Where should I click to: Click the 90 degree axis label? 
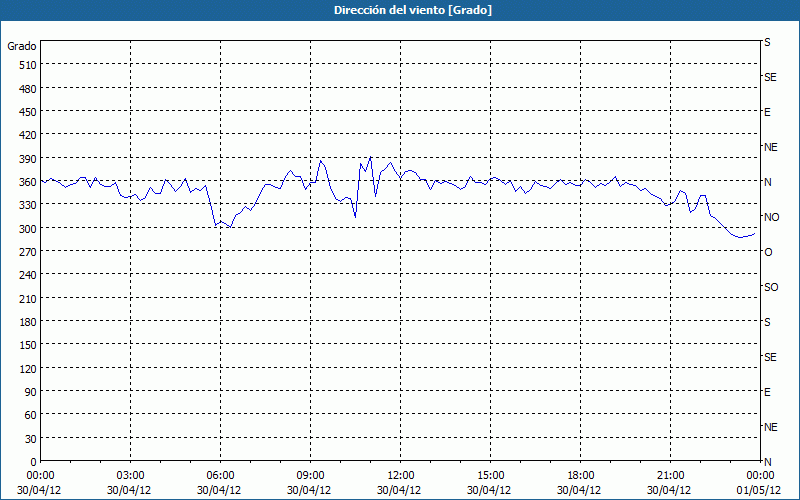click(x=31, y=392)
